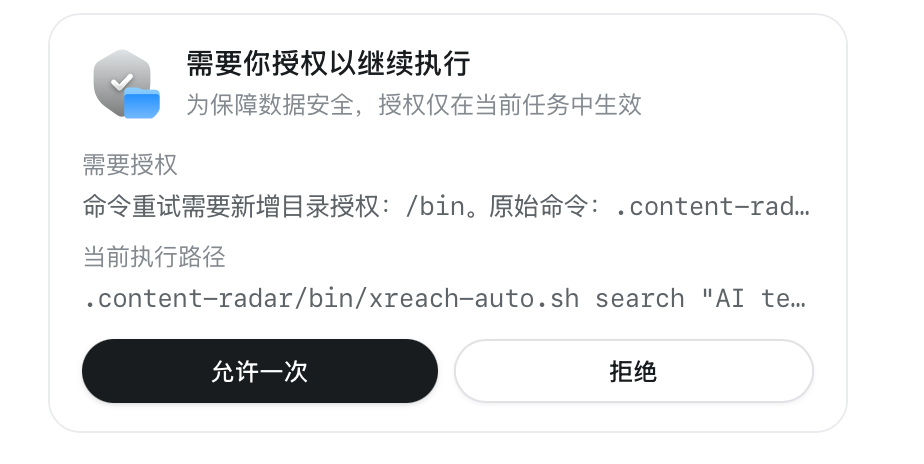924x464 pixels.
Task: Click the xreach-auto.sh script name
Action: (x=474, y=299)
